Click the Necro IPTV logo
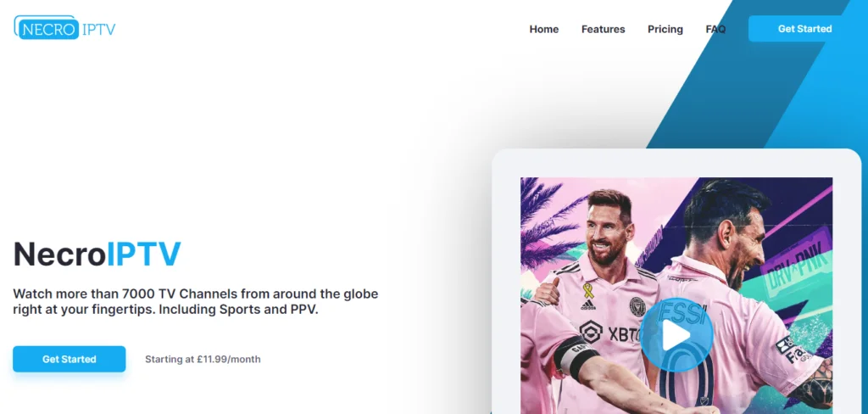This screenshot has height=414, width=868. 64,28
